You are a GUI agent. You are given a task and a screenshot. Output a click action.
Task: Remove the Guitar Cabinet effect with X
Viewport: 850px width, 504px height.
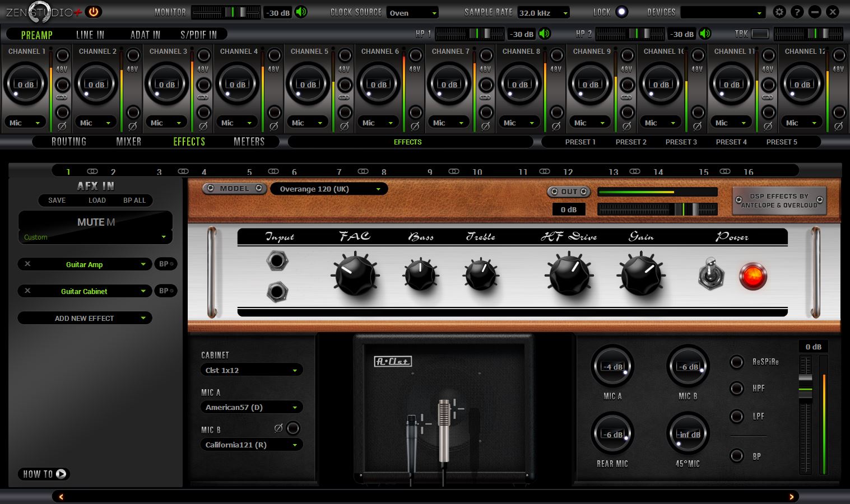click(27, 291)
